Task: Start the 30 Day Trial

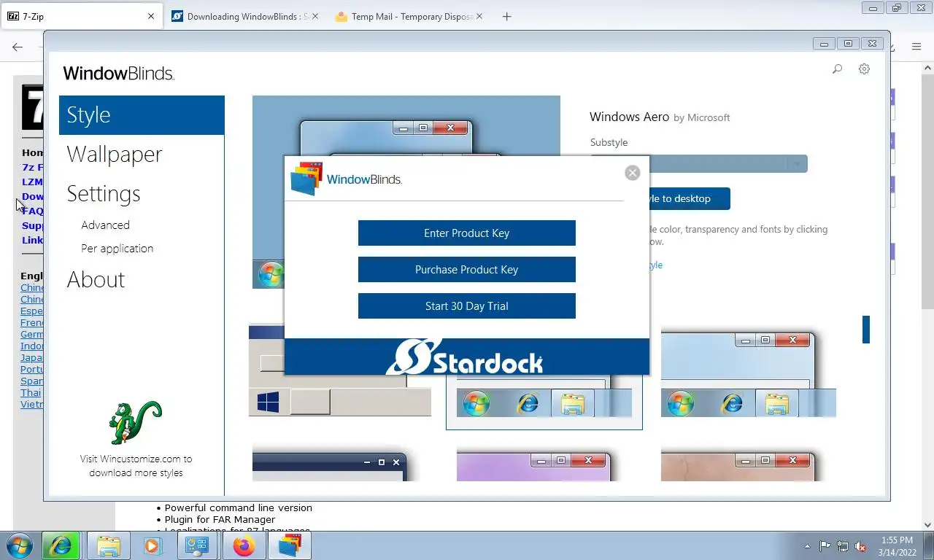Action: pos(466,306)
